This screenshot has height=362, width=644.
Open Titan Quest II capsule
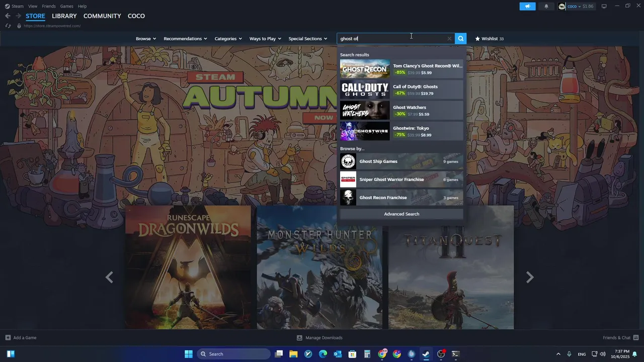click(x=451, y=267)
